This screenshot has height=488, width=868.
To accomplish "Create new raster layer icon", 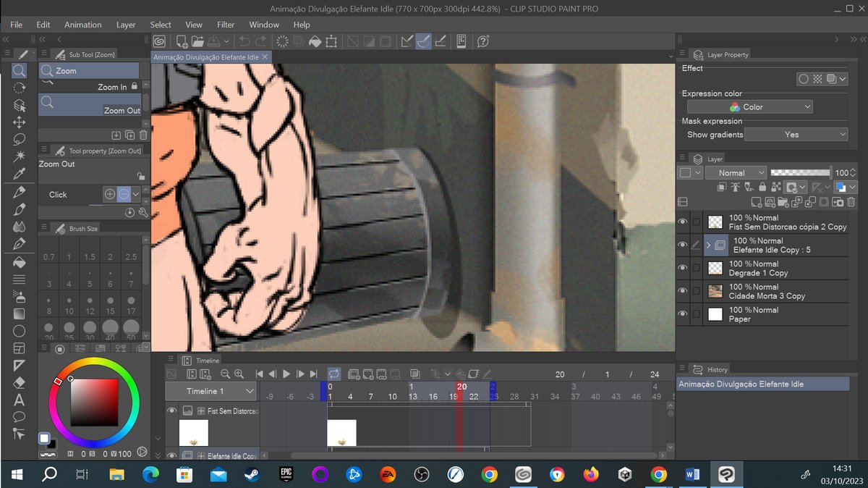I will point(757,202).
